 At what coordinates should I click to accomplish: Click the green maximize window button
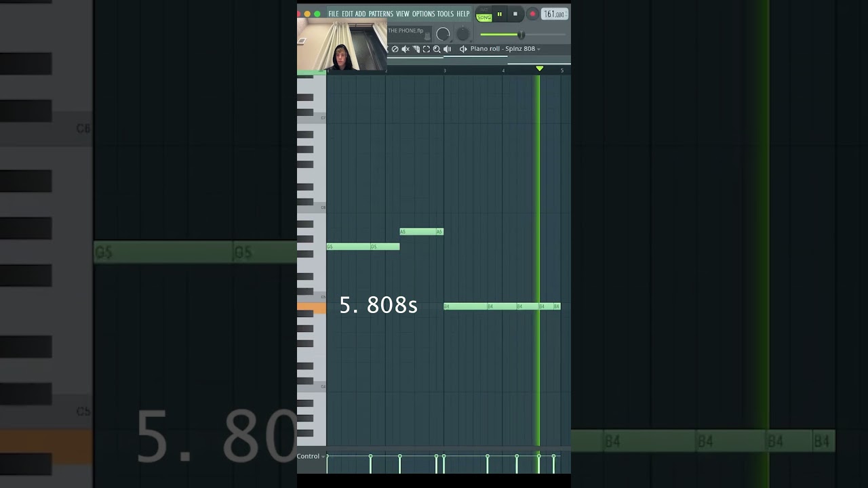click(x=317, y=14)
